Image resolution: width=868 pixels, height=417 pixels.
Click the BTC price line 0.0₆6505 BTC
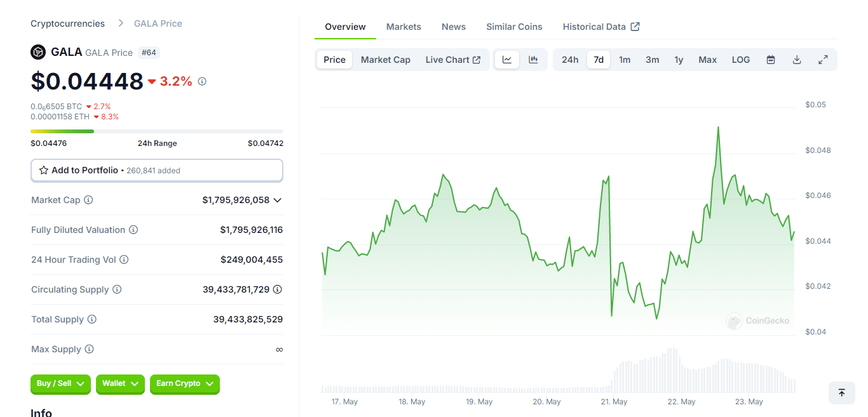click(x=57, y=107)
